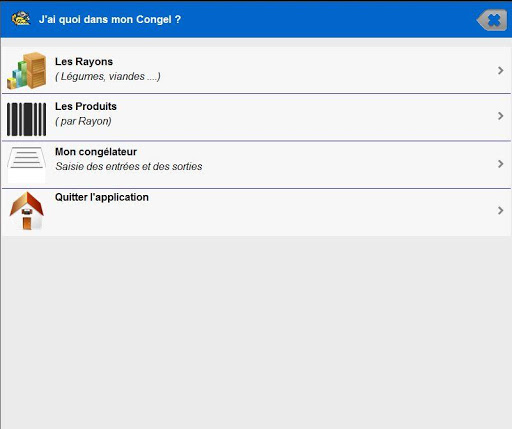This screenshot has height=429, width=512.
Task: Expand Les Rayons row chevron
Action: [500, 70]
